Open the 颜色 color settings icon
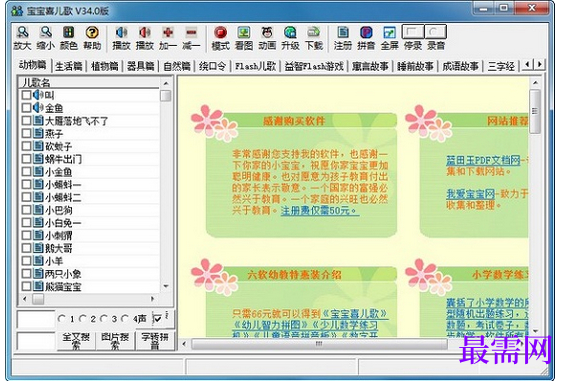Image resolution: width=571 pixels, height=381 pixels. coord(69,33)
